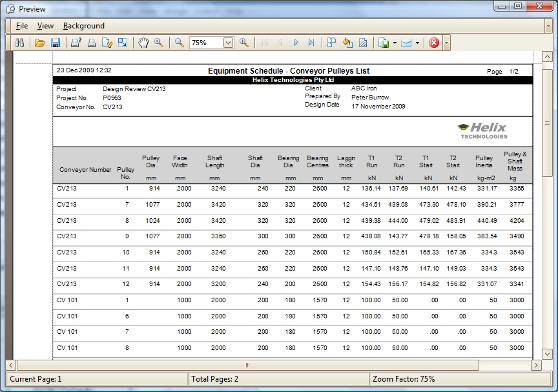The width and height of the screenshot is (558, 392).
Task: Click the 'Bearing Centres' column header
Action: [x=318, y=161]
